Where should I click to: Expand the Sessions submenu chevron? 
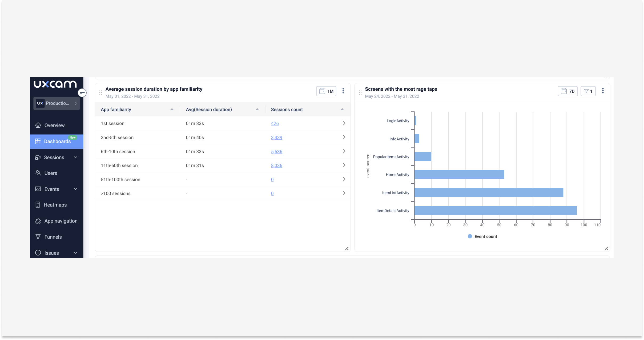[75, 157]
